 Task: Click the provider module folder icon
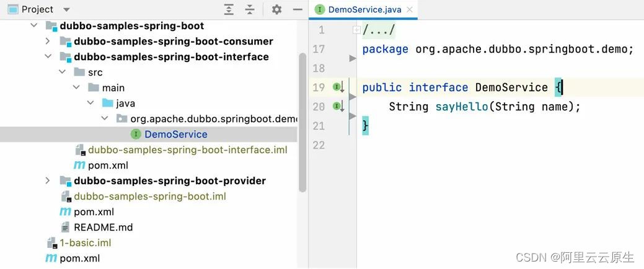tap(65, 181)
